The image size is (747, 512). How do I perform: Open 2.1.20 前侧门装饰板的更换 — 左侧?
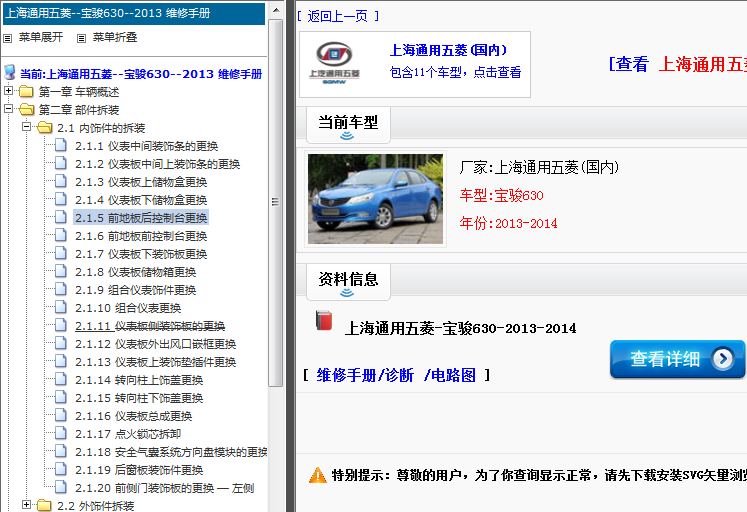165,488
